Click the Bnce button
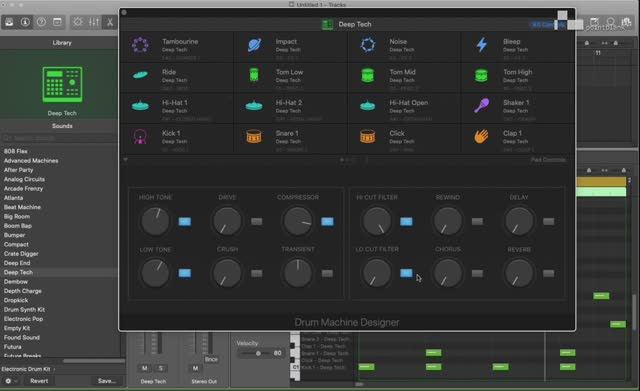Viewport: 640px width, 391px height. [x=211, y=359]
